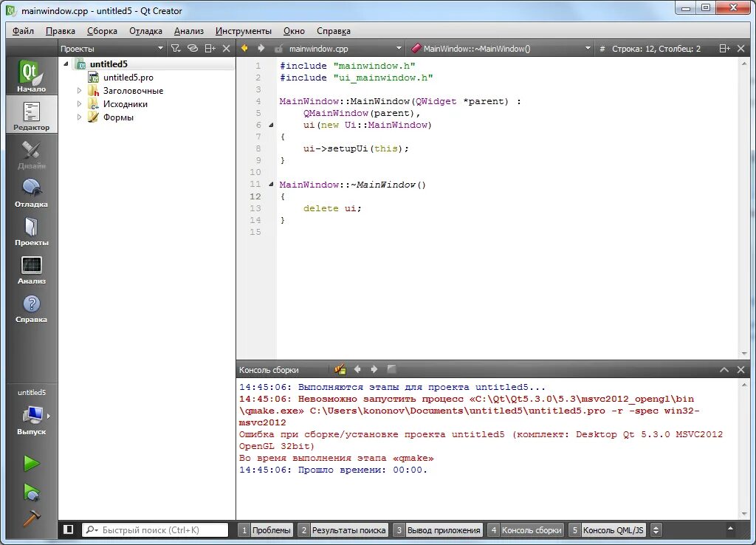Close the Консоль сборки output pane

741,370
